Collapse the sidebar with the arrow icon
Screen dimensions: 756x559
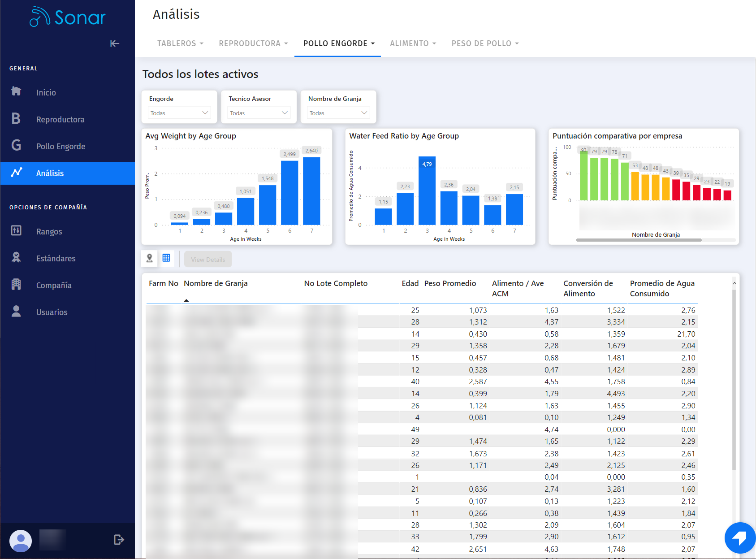[115, 43]
